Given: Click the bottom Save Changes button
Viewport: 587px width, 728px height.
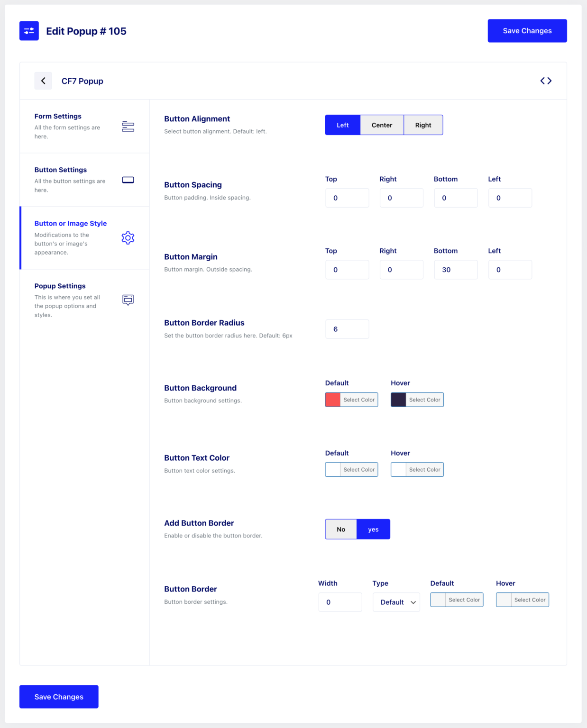Looking at the screenshot, I should (59, 697).
